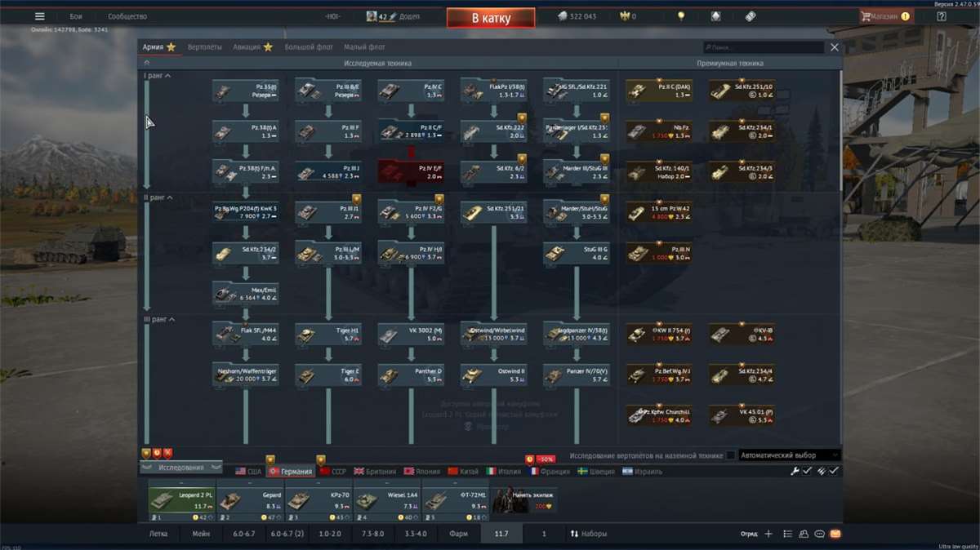Image resolution: width=980 pixels, height=550 pixels.
Task: Select the Италия nation tab
Action: (x=504, y=472)
